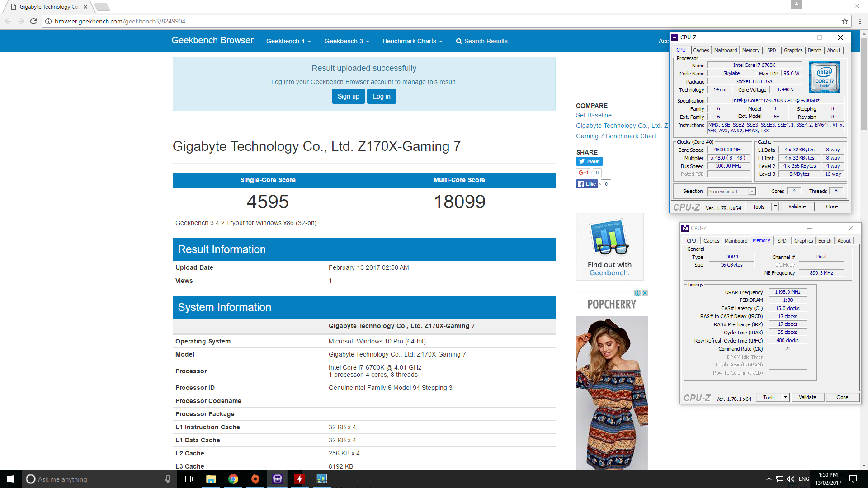Open SPD tab in lower CPU-Z window

point(782,241)
